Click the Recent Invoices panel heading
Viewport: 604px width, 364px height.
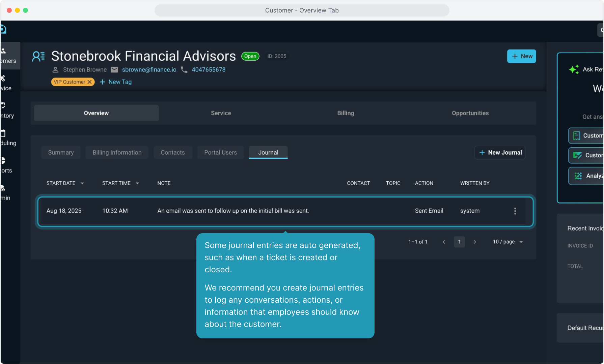pyautogui.click(x=585, y=229)
